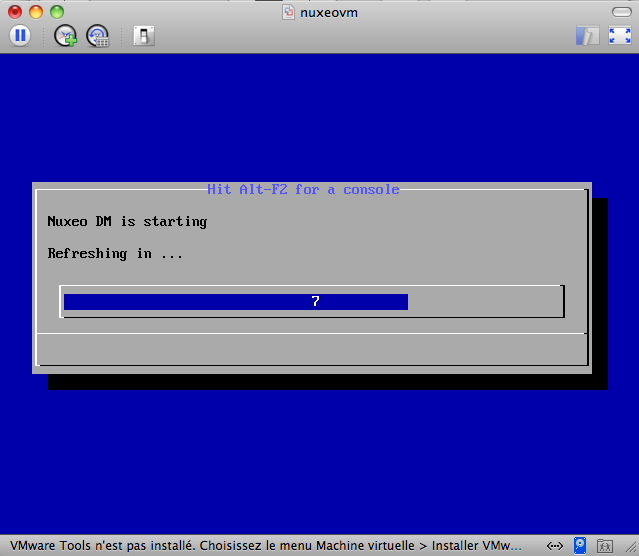Switch to Unity view mode

[x=587, y=36]
